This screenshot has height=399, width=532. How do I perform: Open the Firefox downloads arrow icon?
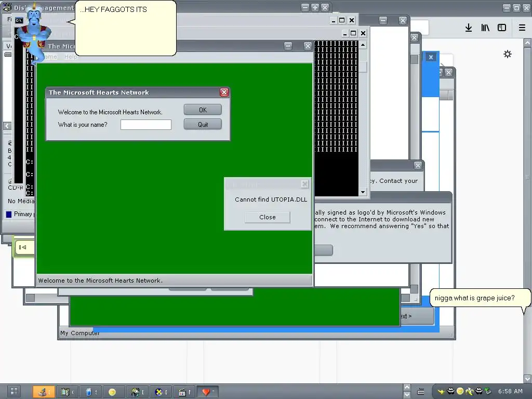(468, 28)
